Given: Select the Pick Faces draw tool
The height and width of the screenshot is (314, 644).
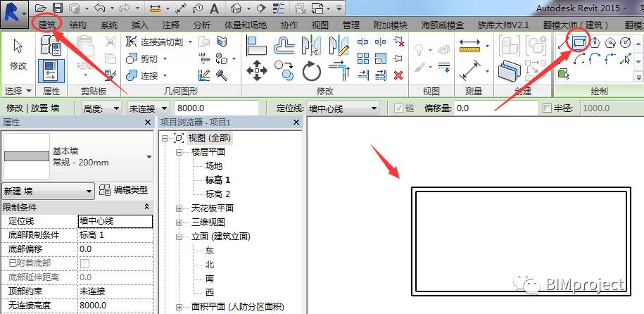Looking at the screenshot, I should (564, 75).
